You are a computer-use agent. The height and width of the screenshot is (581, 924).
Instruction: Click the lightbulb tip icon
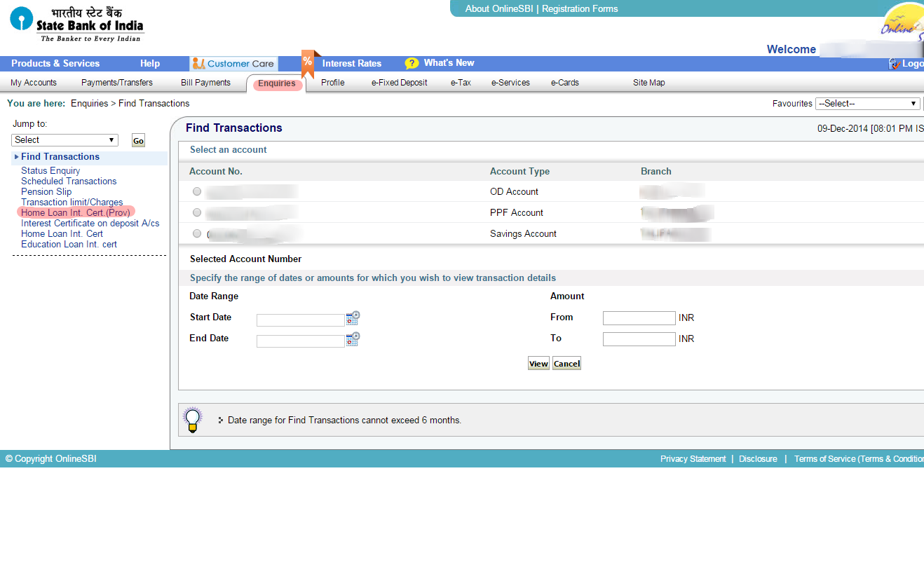point(192,419)
